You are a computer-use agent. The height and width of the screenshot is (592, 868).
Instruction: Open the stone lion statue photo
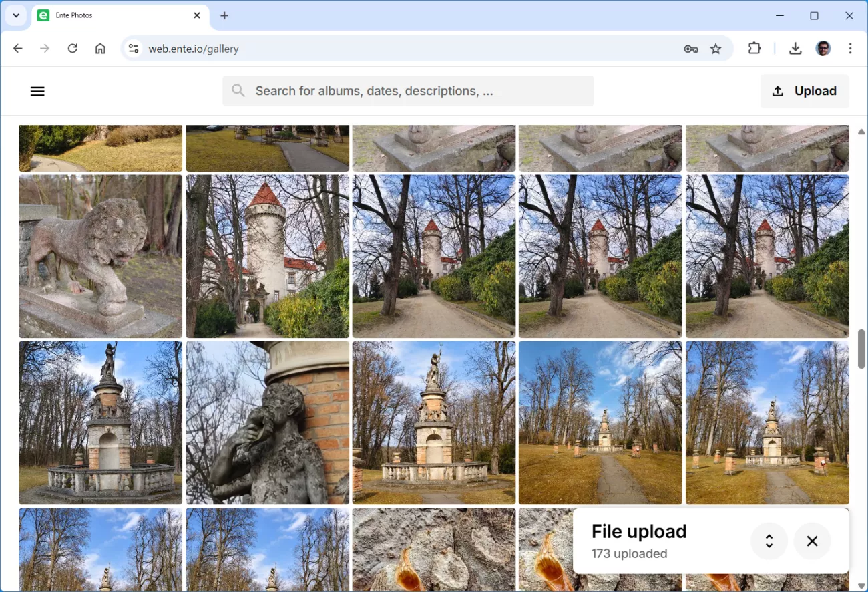[100, 257]
